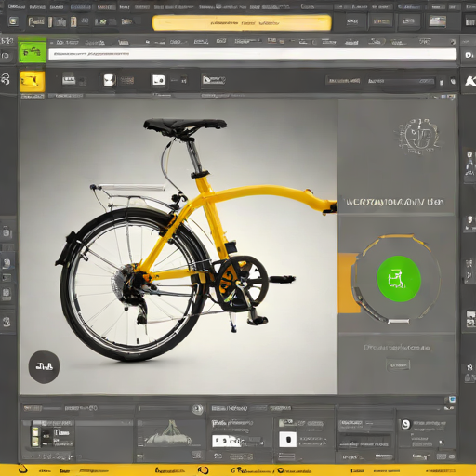This screenshot has width=476, height=476.
Task: Click the white square thumbnail in the bottom panel
Action: [x=287, y=440]
